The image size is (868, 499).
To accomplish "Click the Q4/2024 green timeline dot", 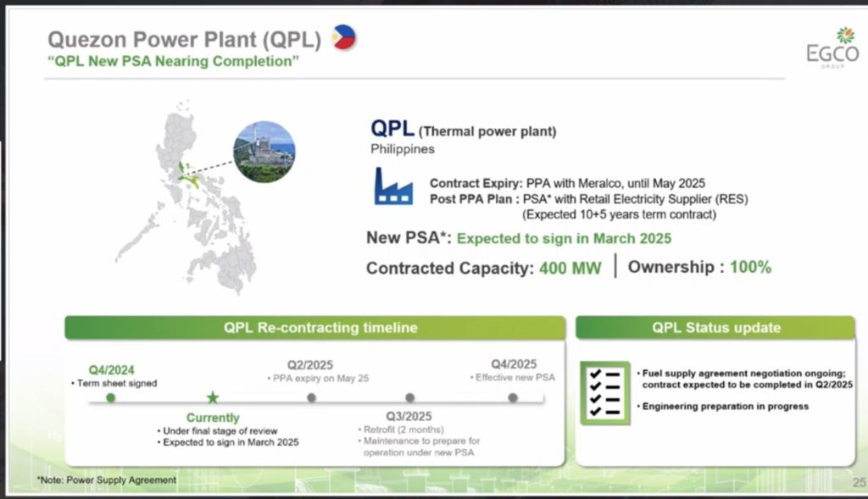I will click(x=111, y=398).
